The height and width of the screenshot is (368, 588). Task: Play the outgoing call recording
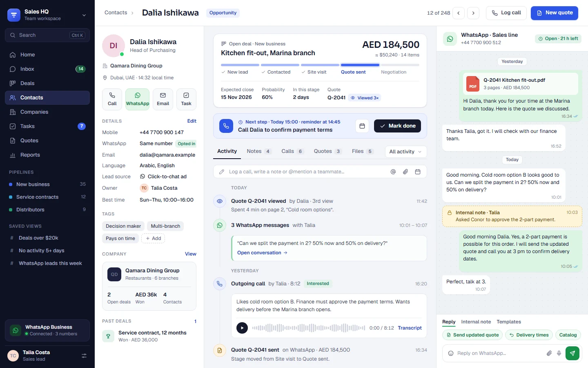[242, 328]
